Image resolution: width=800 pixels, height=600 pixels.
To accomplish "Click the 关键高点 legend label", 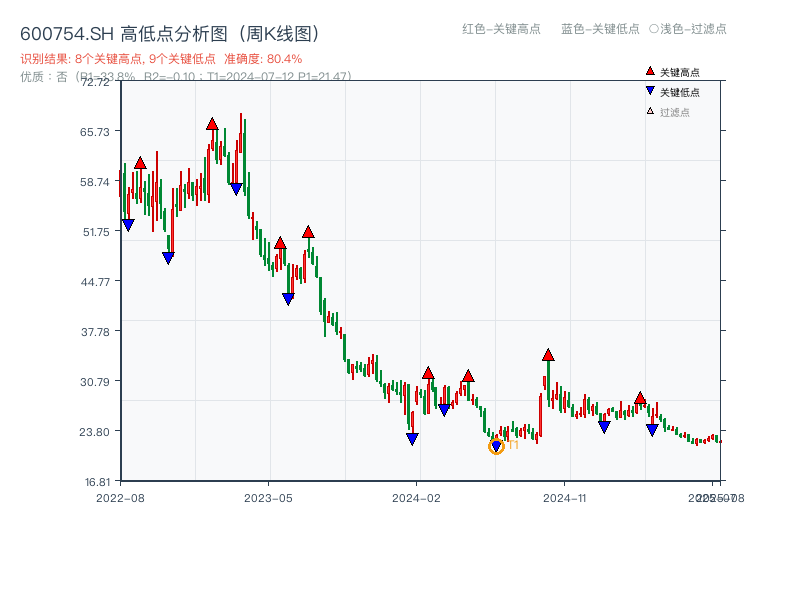I will 680,73.
